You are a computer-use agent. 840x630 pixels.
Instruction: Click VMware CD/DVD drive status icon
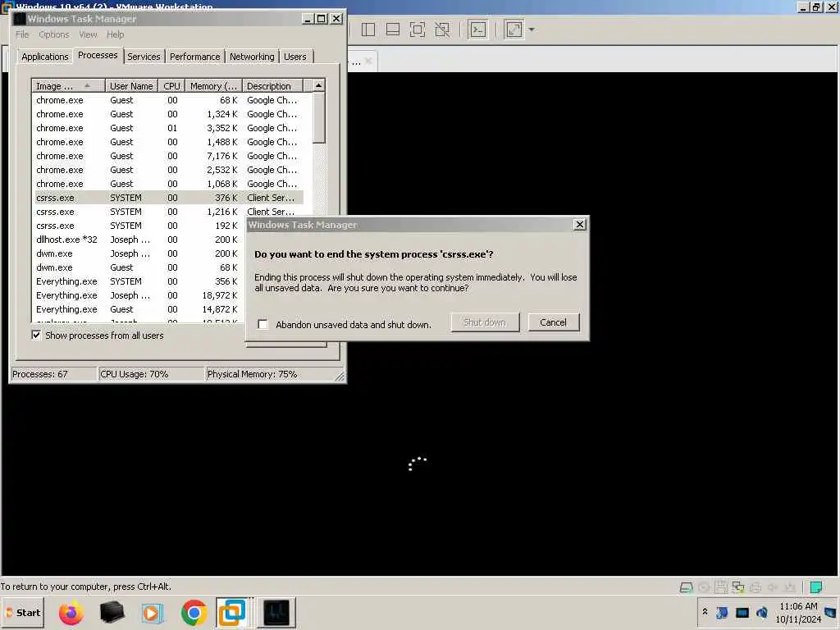[x=703, y=587]
